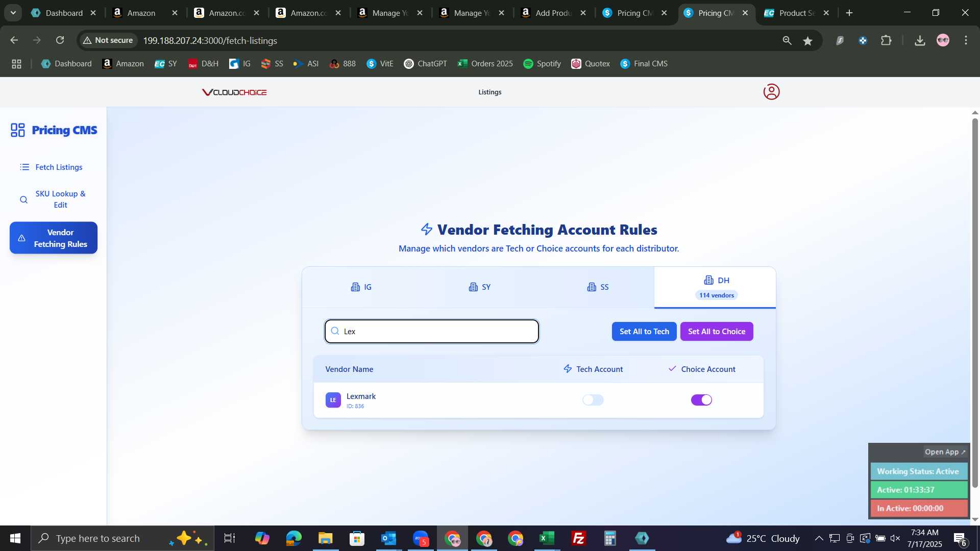980x551 pixels.
Task: Open Fetch Listings in sidebar
Action: pyautogui.click(x=53, y=167)
